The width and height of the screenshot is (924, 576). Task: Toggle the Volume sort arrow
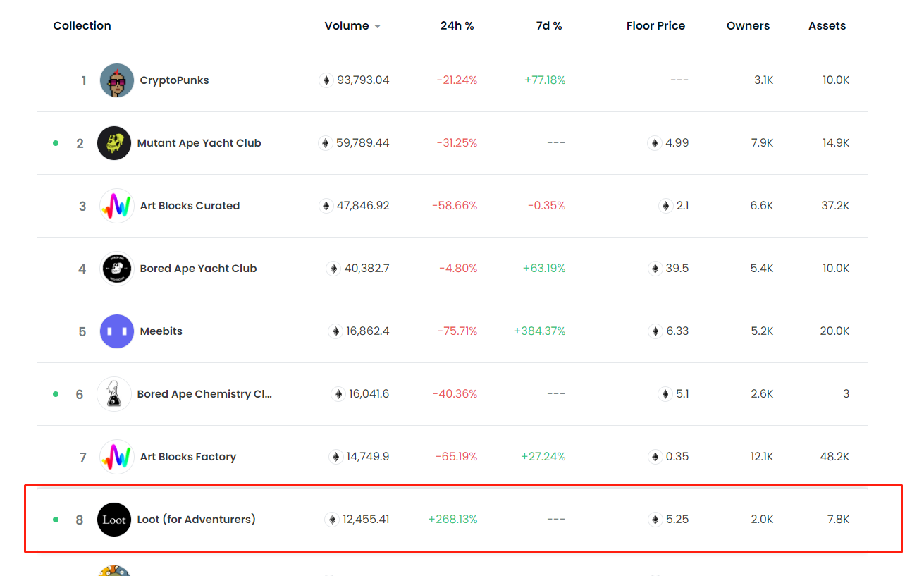tap(377, 27)
